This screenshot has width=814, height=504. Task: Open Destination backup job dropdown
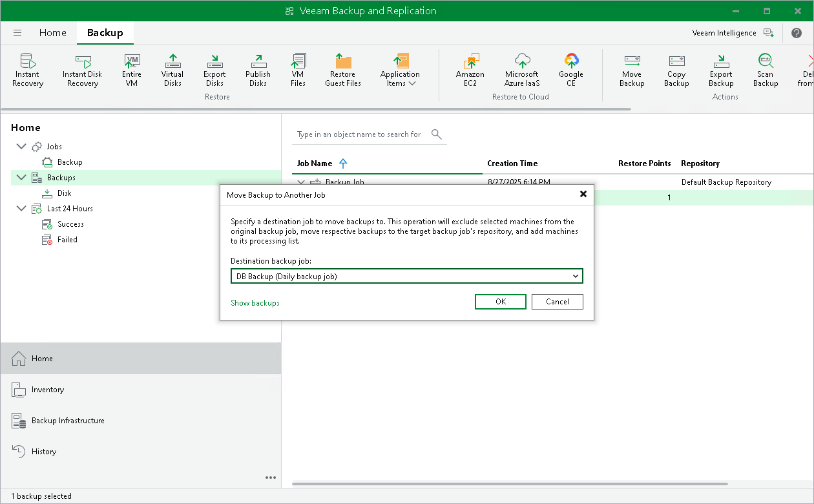(x=407, y=277)
